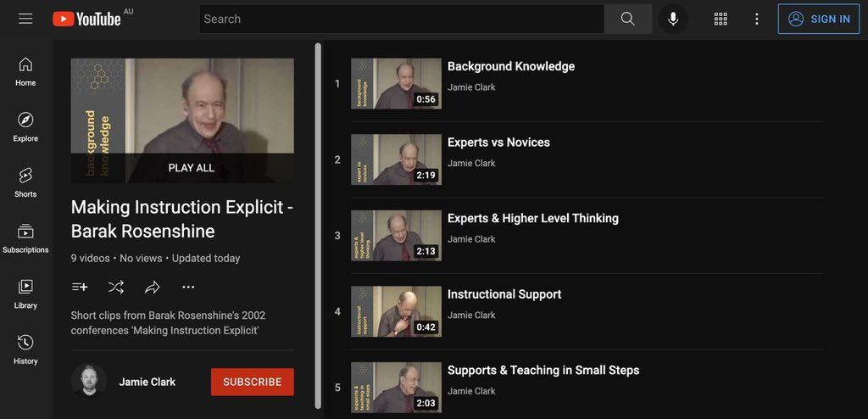The image size is (868, 419).
Task: Open the YouTube apps grid
Action: (721, 19)
